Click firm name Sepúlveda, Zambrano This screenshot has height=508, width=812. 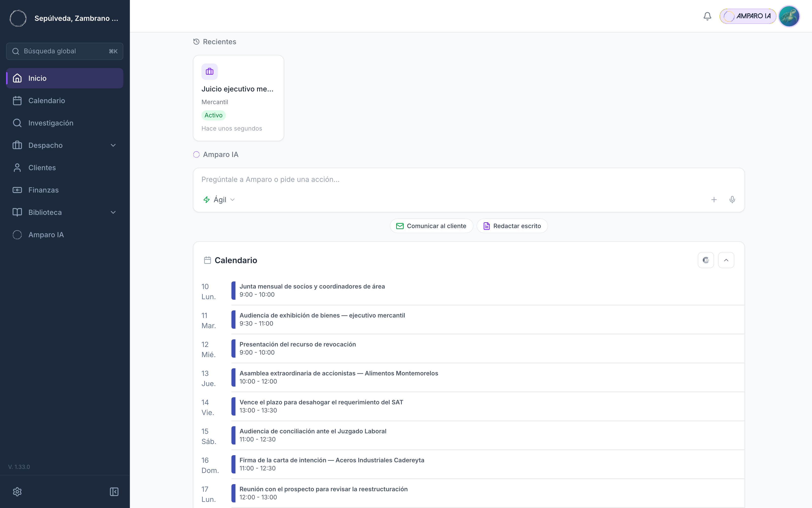coord(76,18)
